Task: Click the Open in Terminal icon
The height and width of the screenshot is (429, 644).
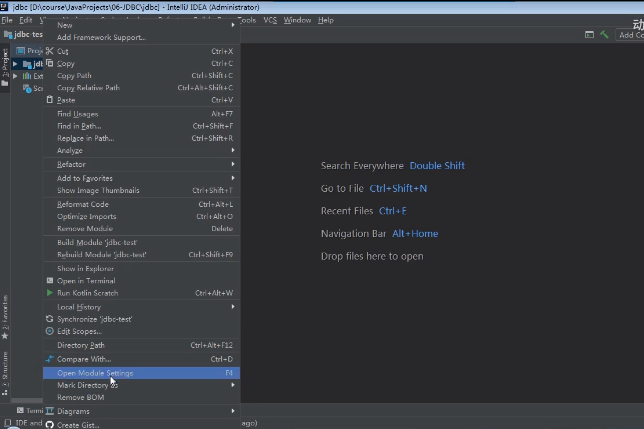Action: pyautogui.click(x=50, y=280)
